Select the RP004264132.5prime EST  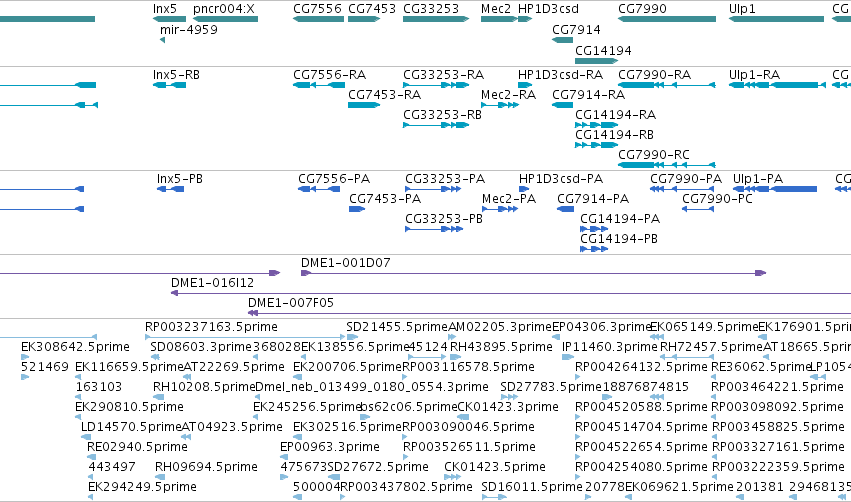point(577,377)
